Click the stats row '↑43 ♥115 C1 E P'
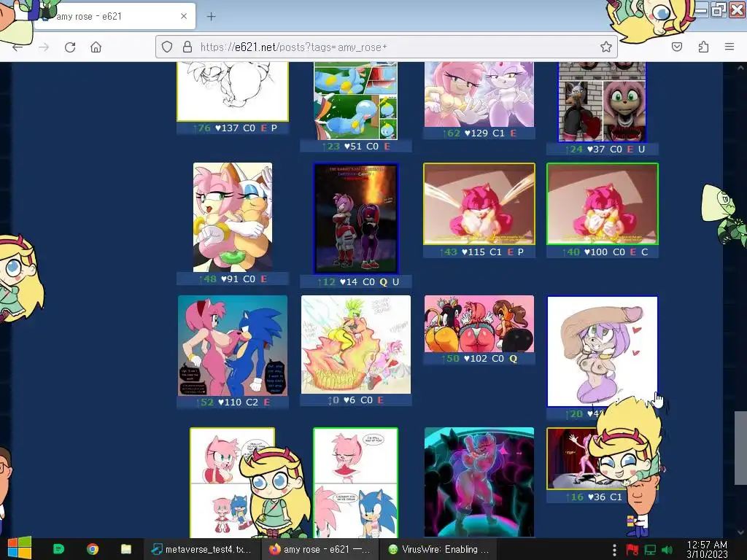The width and height of the screenshot is (747, 560). pyautogui.click(x=479, y=252)
